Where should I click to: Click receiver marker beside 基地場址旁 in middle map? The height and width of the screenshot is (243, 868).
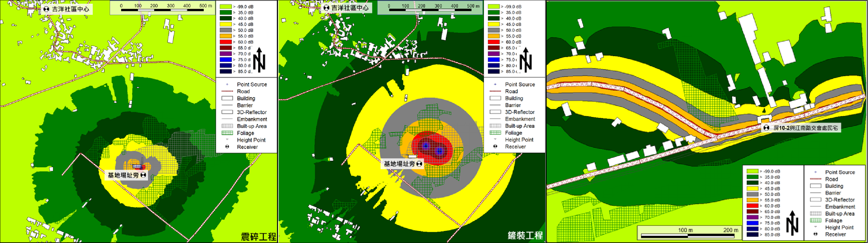pyautogui.click(x=419, y=164)
